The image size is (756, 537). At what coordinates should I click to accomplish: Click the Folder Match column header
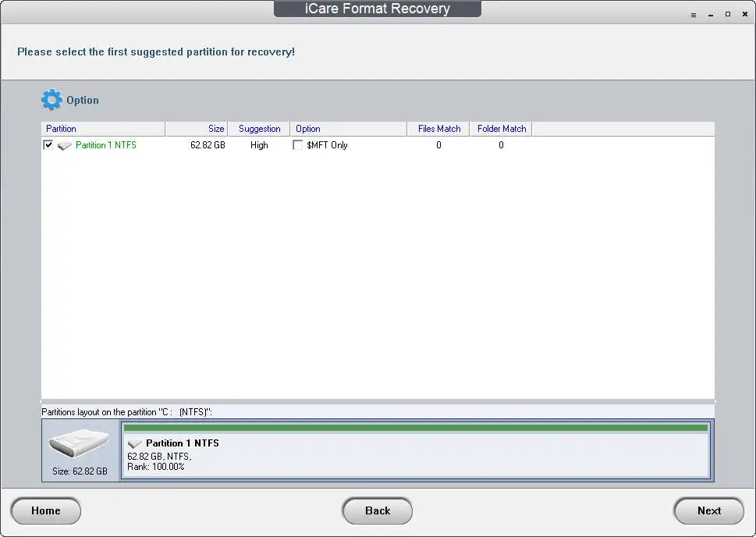click(501, 129)
